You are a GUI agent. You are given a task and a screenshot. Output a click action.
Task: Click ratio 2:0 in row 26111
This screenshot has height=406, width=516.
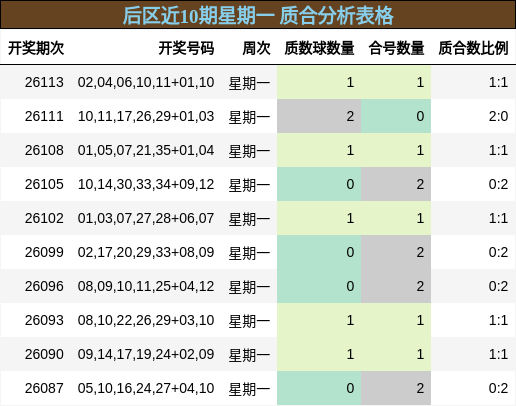(498, 116)
